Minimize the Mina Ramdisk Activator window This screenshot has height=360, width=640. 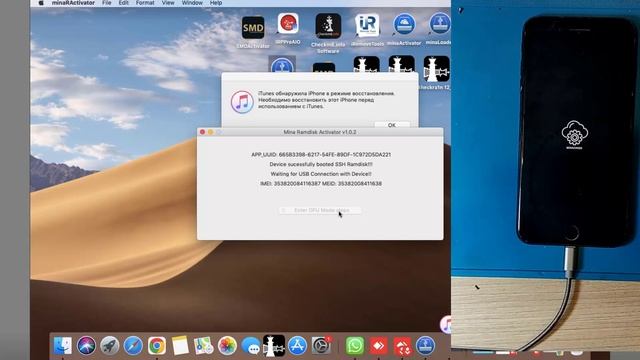point(211,132)
